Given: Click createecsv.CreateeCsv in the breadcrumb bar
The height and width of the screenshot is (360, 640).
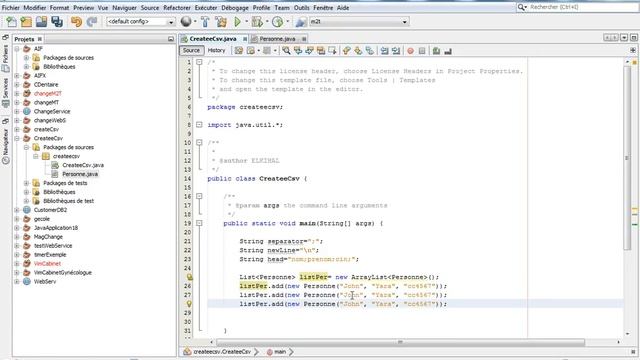Looking at the screenshot, I should tap(222, 351).
